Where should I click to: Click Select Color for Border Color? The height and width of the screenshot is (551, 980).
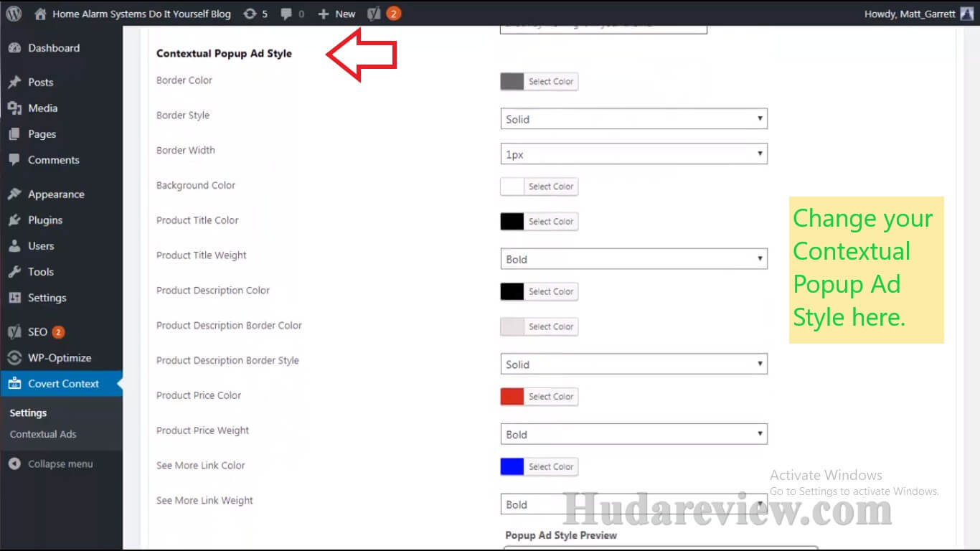click(x=551, y=82)
